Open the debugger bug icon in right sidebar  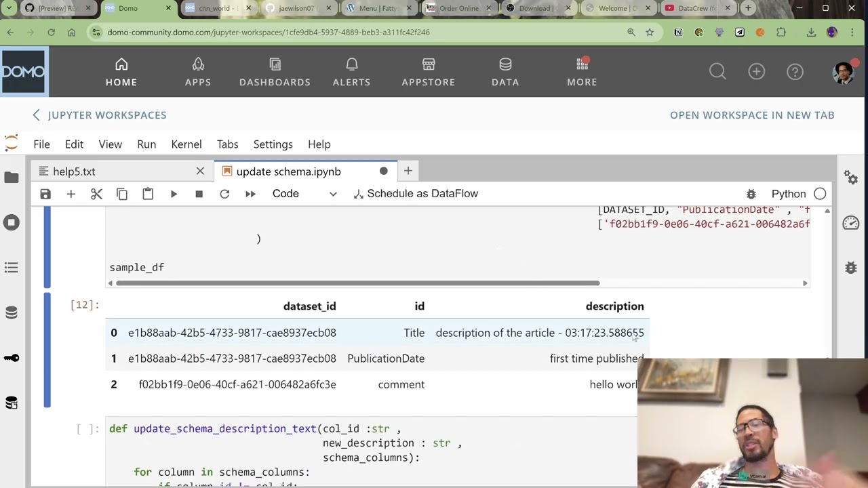[851, 268]
